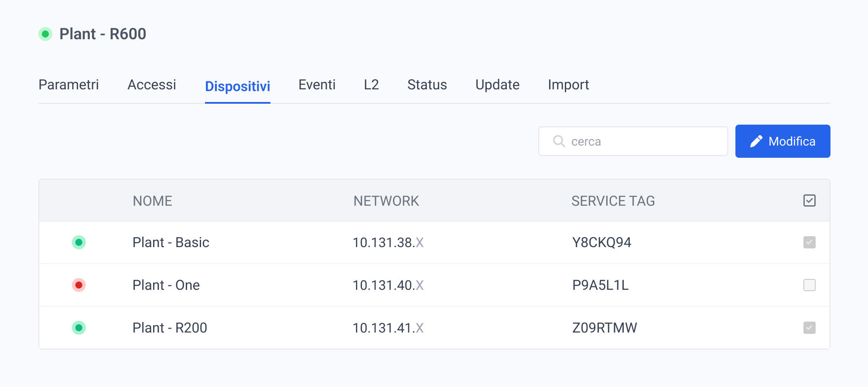The image size is (868, 387).
Task: Click the green status dot beside Plant - R600
Action: coord(45,34)
